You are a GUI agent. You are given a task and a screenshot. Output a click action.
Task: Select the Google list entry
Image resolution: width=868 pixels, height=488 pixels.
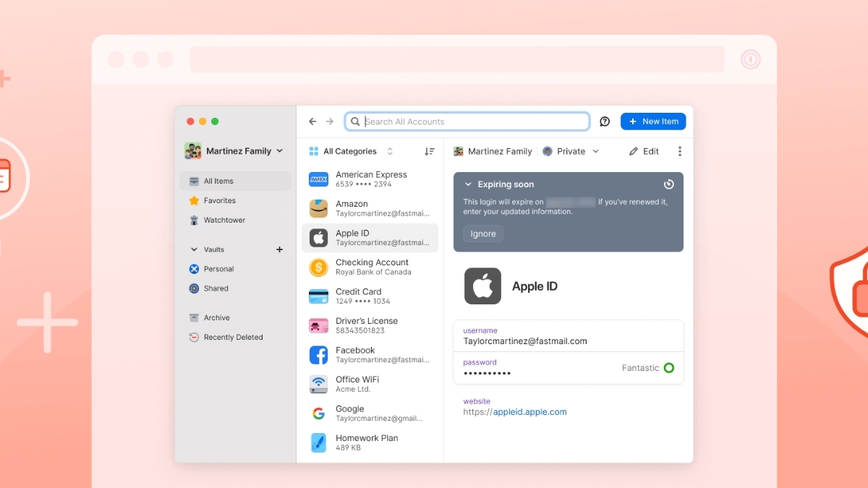pyautogui.click(x=370, y=414)
